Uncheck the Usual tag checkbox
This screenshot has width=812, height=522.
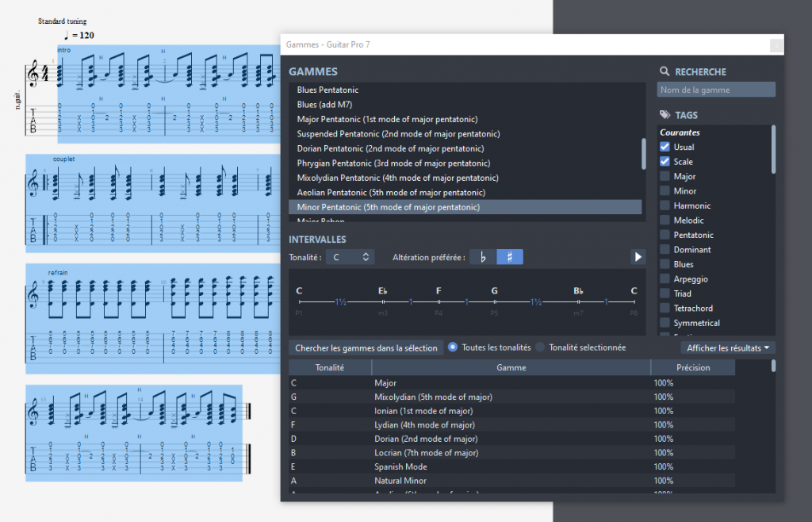[665, 148]
